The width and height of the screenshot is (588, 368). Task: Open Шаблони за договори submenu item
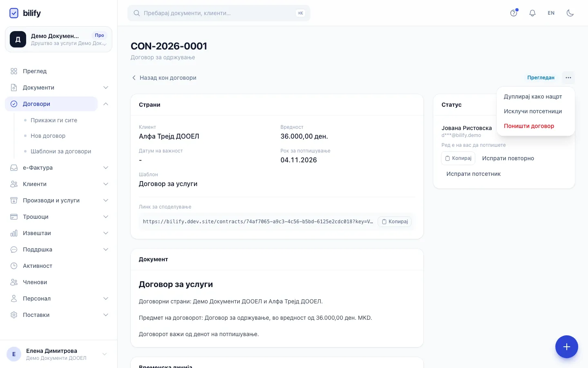[61, 151]
